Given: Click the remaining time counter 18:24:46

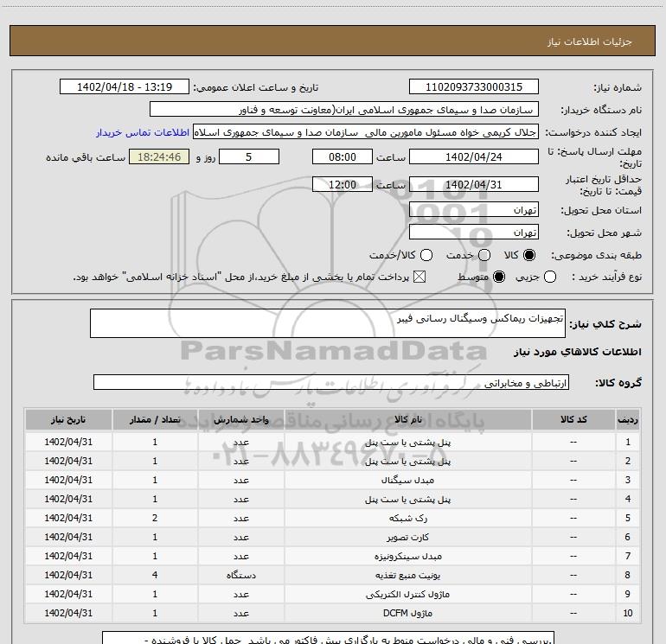Looking at the screenshot, I should pyautogui.click(x=159, y=156).
